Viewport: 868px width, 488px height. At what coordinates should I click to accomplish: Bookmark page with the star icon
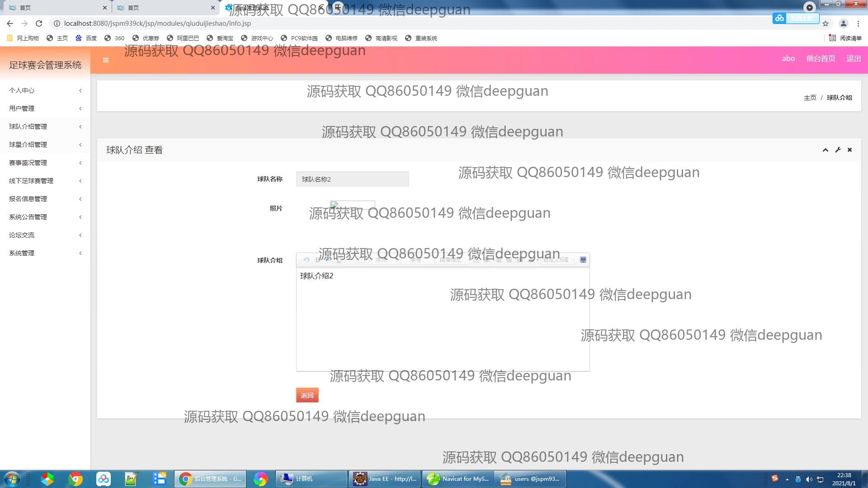point(826,23)
